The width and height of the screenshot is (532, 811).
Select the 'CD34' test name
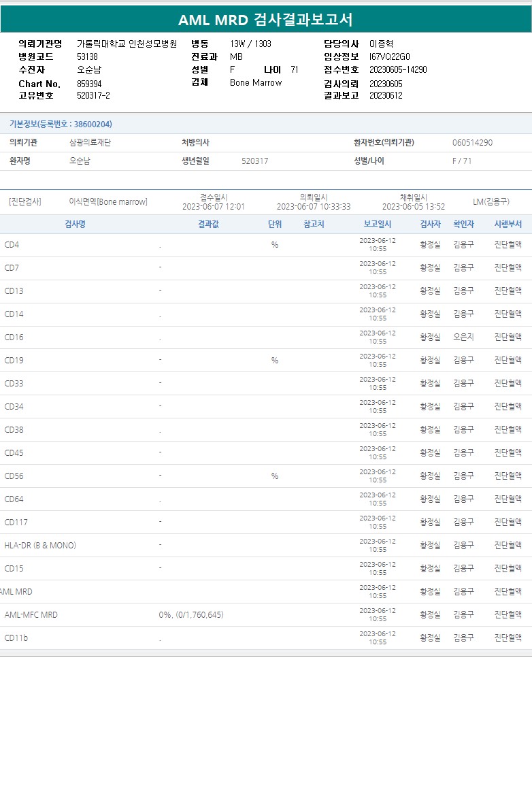14,407
